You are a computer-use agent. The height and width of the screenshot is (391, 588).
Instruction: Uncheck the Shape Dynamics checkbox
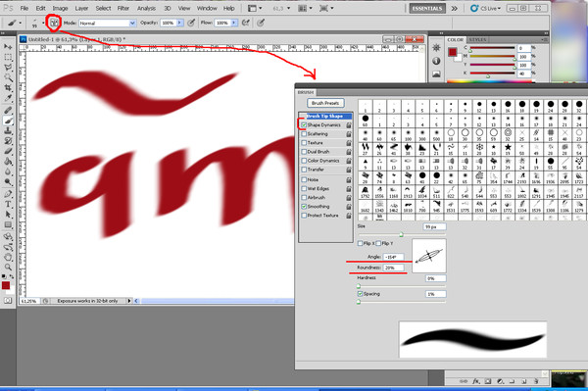[304, 124]
